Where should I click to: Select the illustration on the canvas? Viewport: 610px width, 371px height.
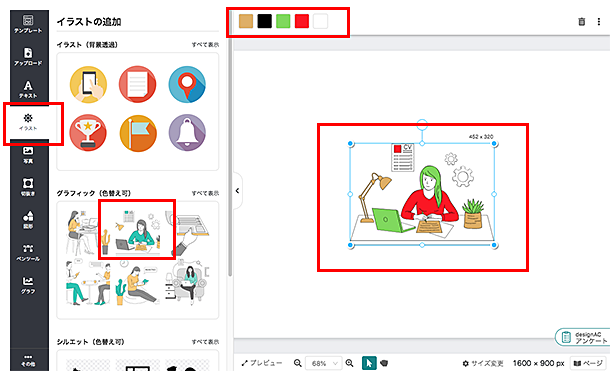click(x=422, y=194)
